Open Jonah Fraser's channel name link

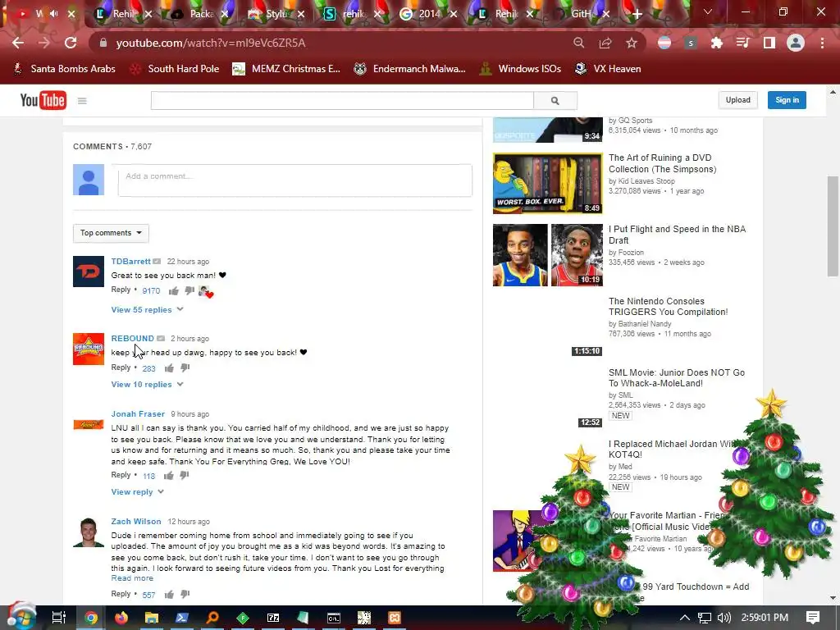(x=138, y=414)
